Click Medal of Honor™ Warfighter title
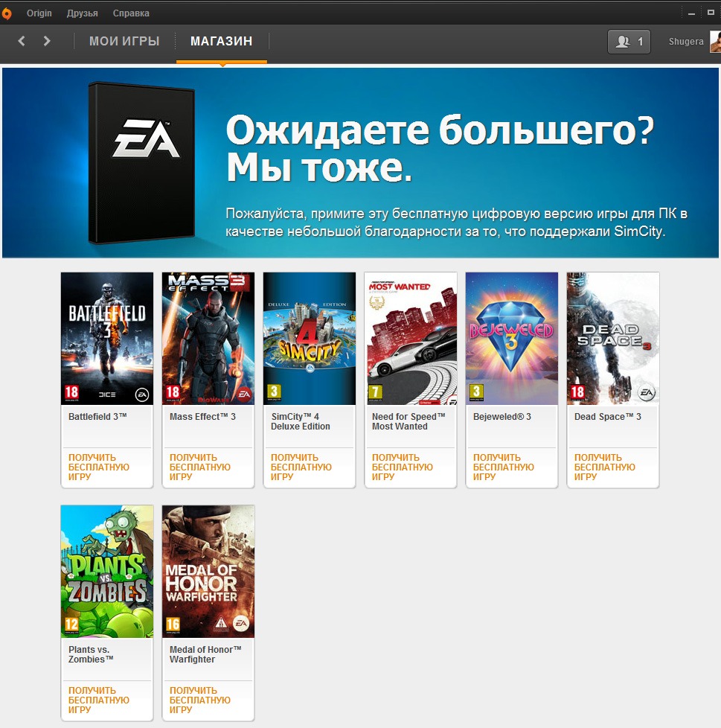This screenshot has width=721, height=728. coord(205,654)
